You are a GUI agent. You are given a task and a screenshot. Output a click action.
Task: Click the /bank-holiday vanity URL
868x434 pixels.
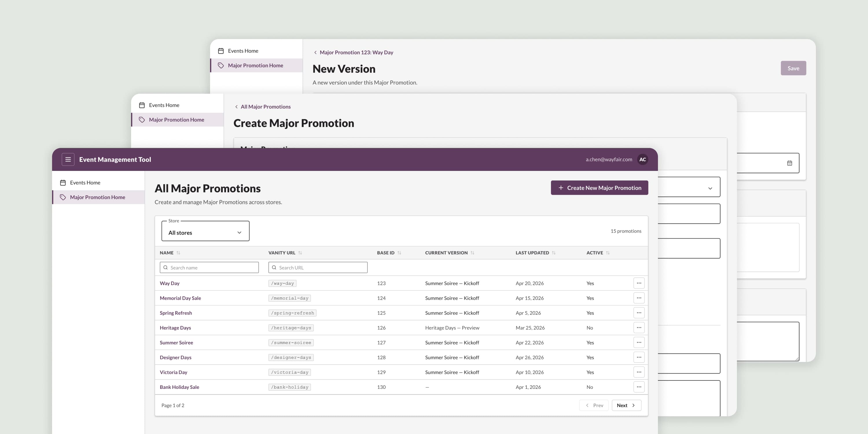tap(290, 387)
